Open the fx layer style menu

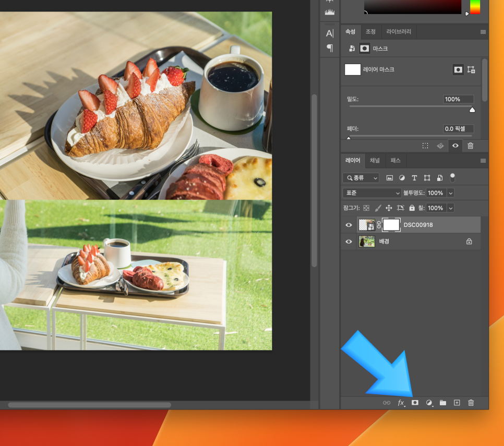[401, 403]
